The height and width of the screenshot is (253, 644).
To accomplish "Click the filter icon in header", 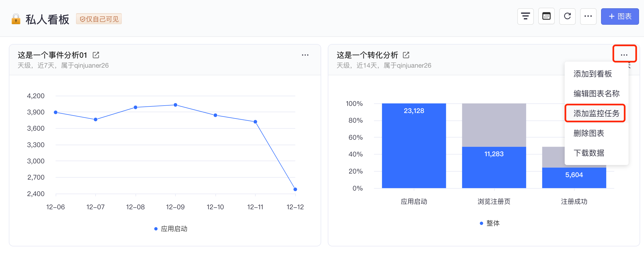I will pos(525,16).
